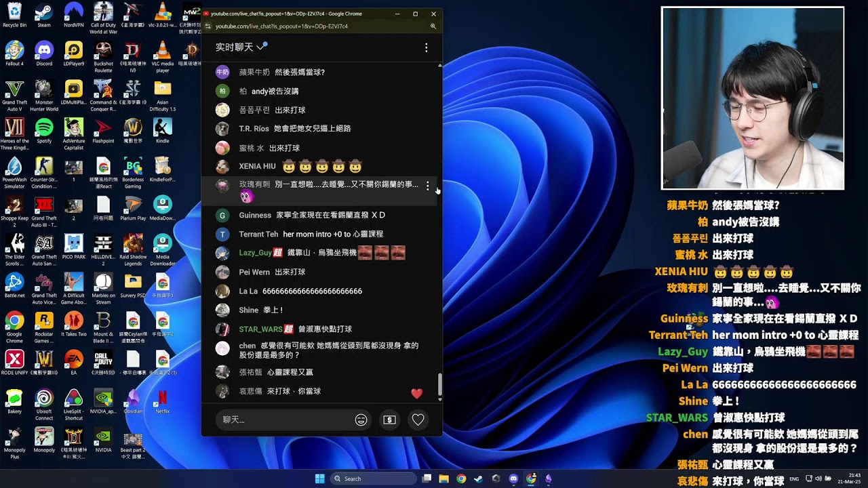This screenshot has height=488, width=868.
Task: Open Super Chat dollar button in chat
Action: [389, 420]
